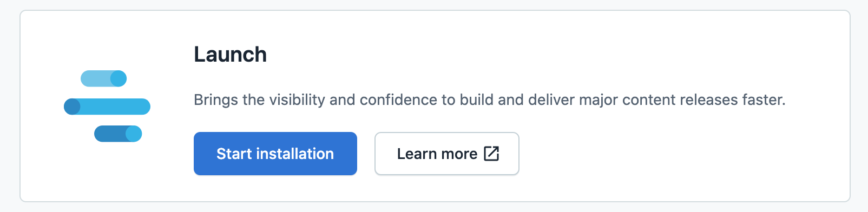This screenshot has width=868, height=212.
Task: Start installation of the Launch app
Action: pyautogui.click(x=275, y=154)
